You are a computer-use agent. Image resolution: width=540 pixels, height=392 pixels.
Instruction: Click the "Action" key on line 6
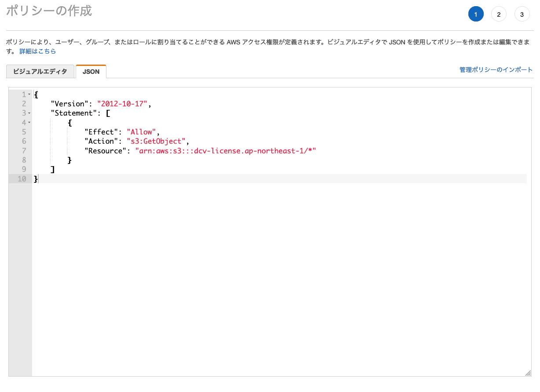[101, 141]
